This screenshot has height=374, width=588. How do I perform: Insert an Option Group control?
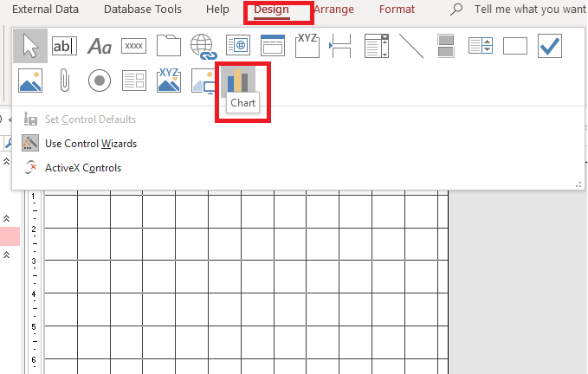(307, 46)
